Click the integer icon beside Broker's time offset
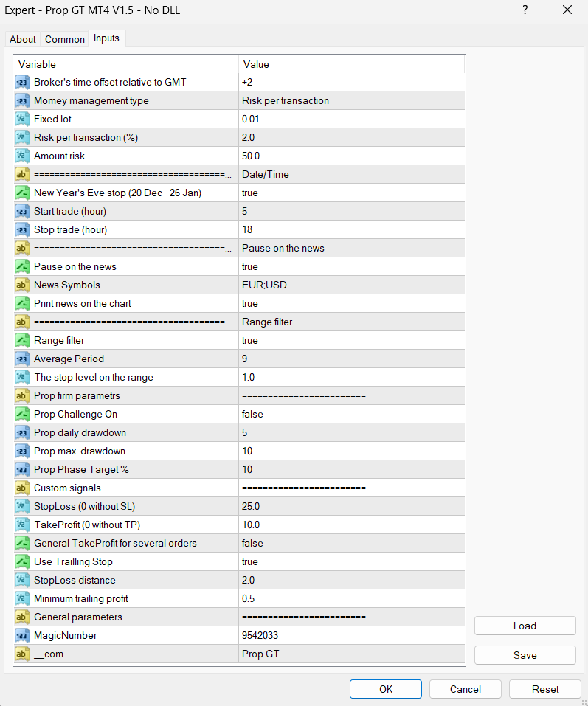This screenshot has height=706, width=588. [22, 83]
